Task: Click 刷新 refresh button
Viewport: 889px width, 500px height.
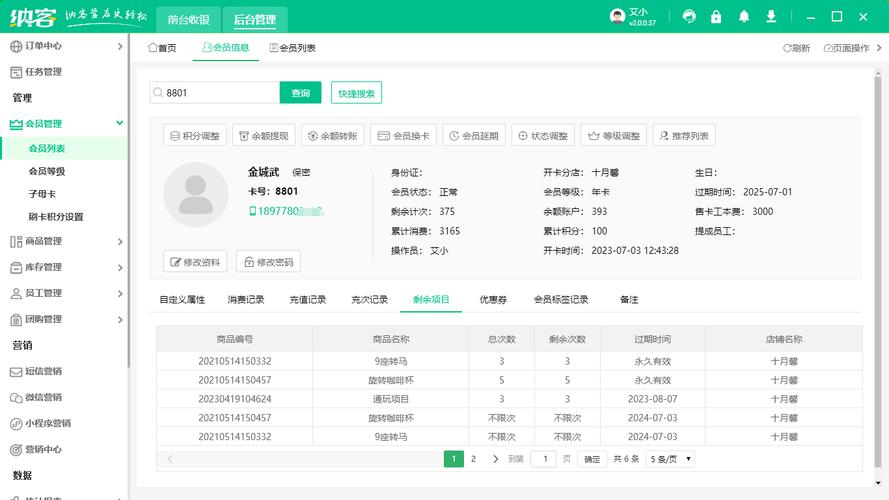Action: click(x=797, y=48)
